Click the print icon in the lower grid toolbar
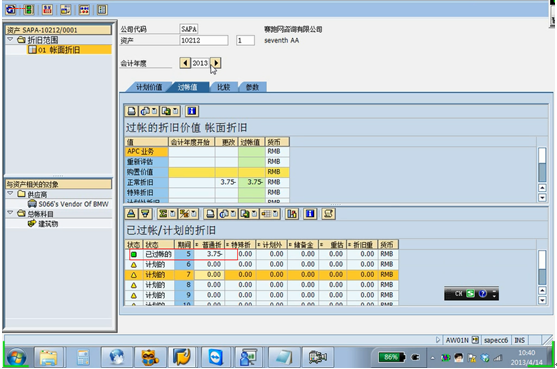 pos(211,214)
